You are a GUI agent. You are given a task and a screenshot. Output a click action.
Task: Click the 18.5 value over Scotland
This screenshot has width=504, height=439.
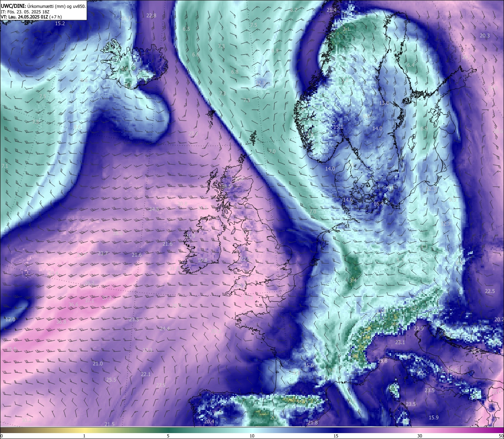pos(226,187)
